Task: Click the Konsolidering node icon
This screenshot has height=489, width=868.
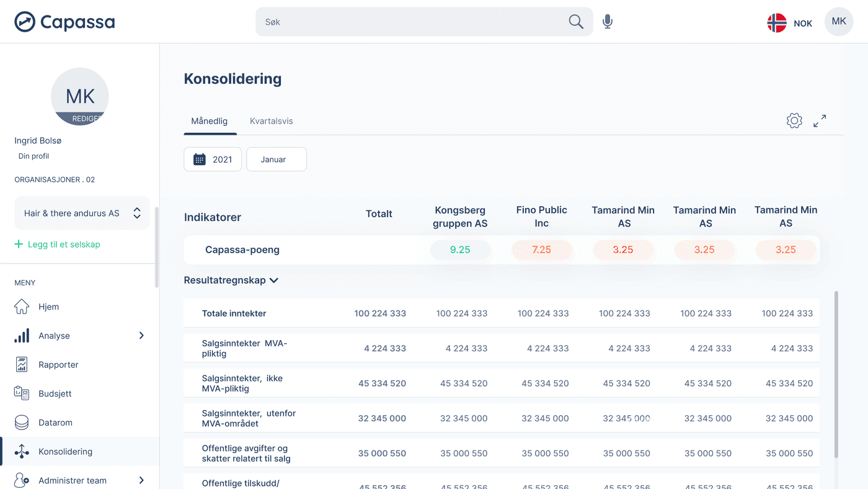Action: click(x=22, y=452)
